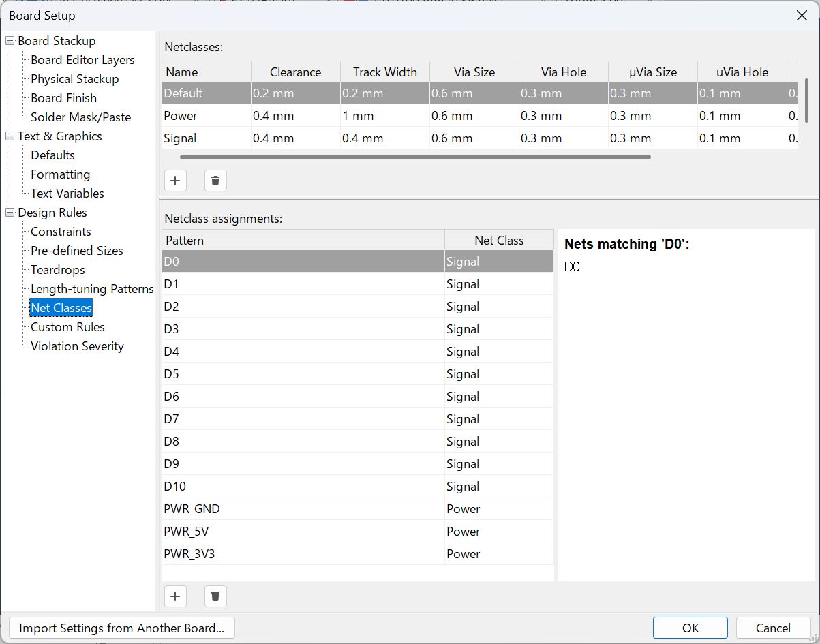Edit Default clearance '0.2 mm' cell

(x=296, y=93)
